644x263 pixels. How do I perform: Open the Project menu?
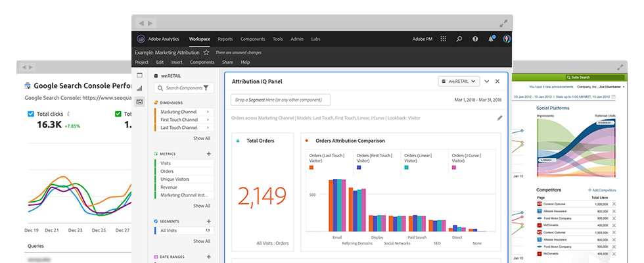tap(142, 62)
